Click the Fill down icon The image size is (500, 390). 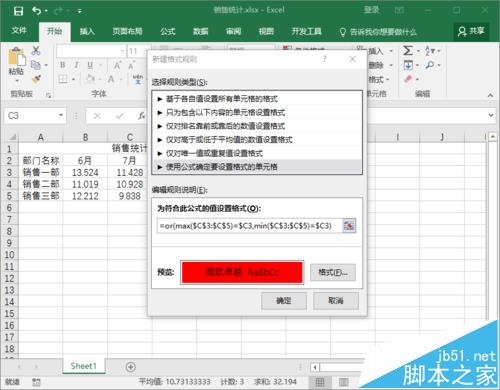[x=408, y=65]
